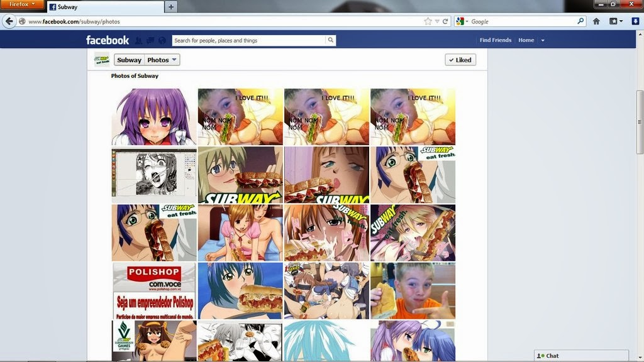This screenshot has height=362, width=644.
Task: Open the Firefox bookmarks menu icon
Action: pyautogui.click(x=616, y=21)
